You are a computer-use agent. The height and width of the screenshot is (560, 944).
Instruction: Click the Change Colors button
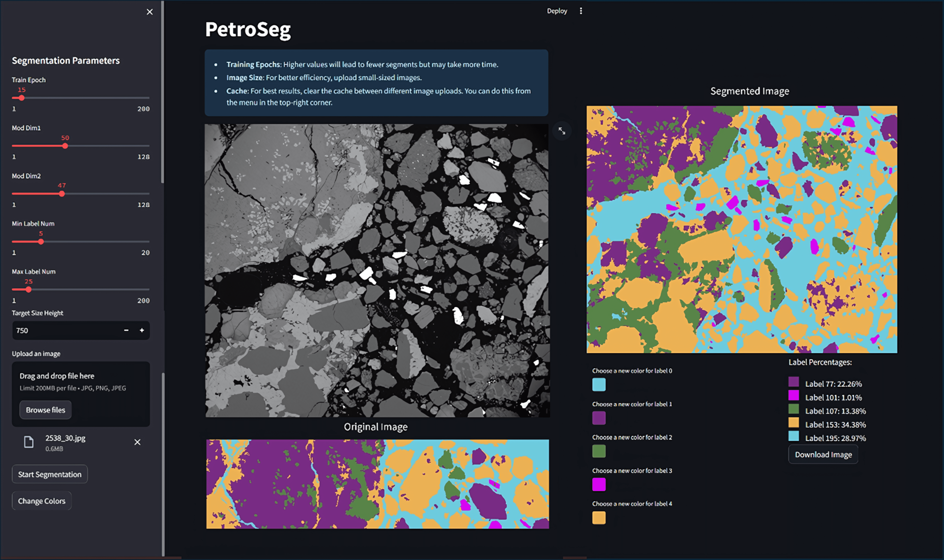[x=42, y=501]
